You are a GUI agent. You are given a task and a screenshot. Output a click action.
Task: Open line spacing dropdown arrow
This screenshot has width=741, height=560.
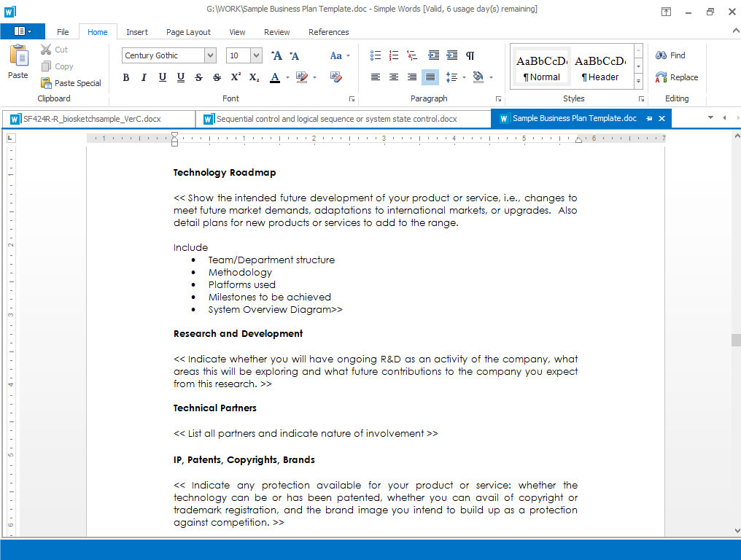[x=464, y=77]
